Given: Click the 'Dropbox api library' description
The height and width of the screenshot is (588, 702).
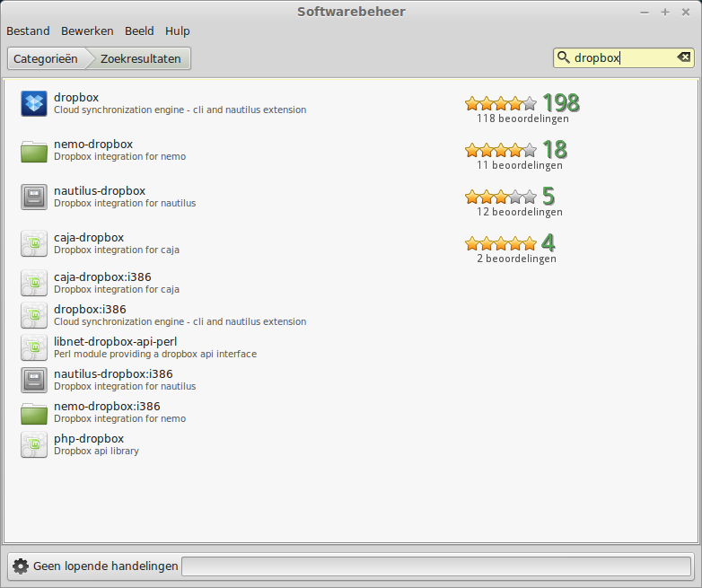Looking at the screenshot, I should (96, 451).
